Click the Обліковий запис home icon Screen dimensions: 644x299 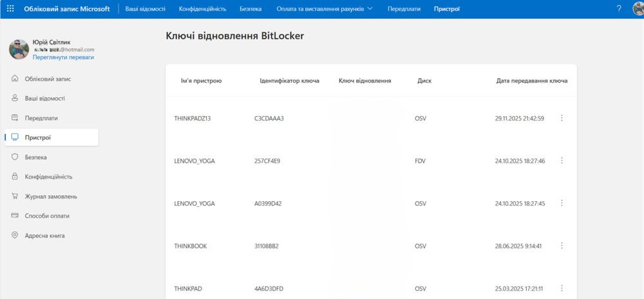point(15,79)
